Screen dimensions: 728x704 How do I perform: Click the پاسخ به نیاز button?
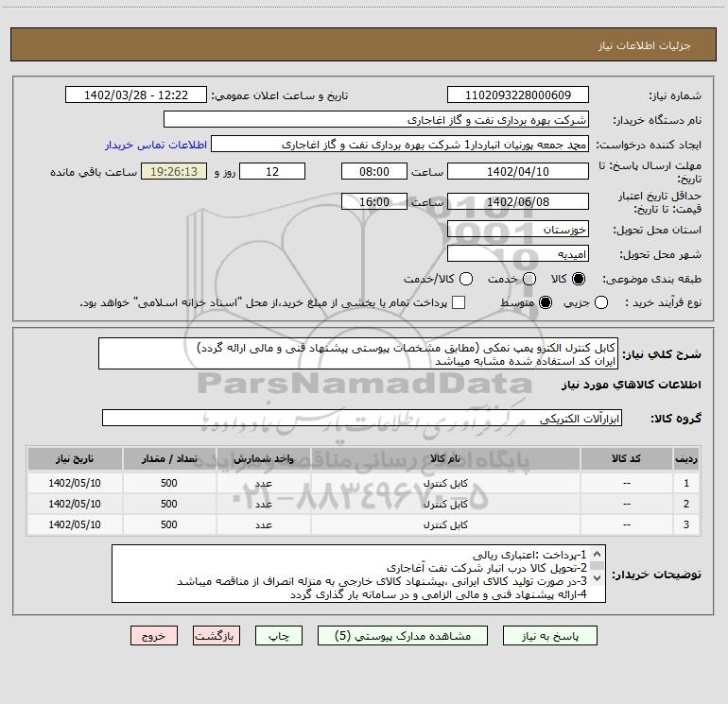[x=549, y=636]
